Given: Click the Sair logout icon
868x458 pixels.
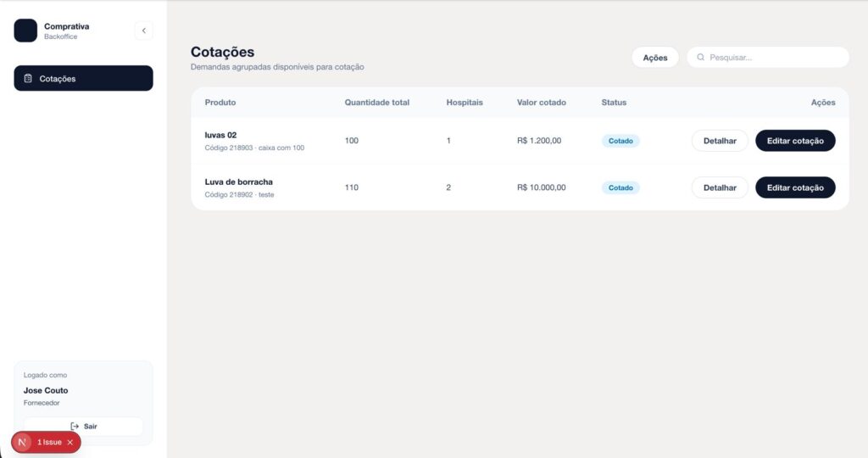Looking at the screenshot, I should click(x=75, y=426).
